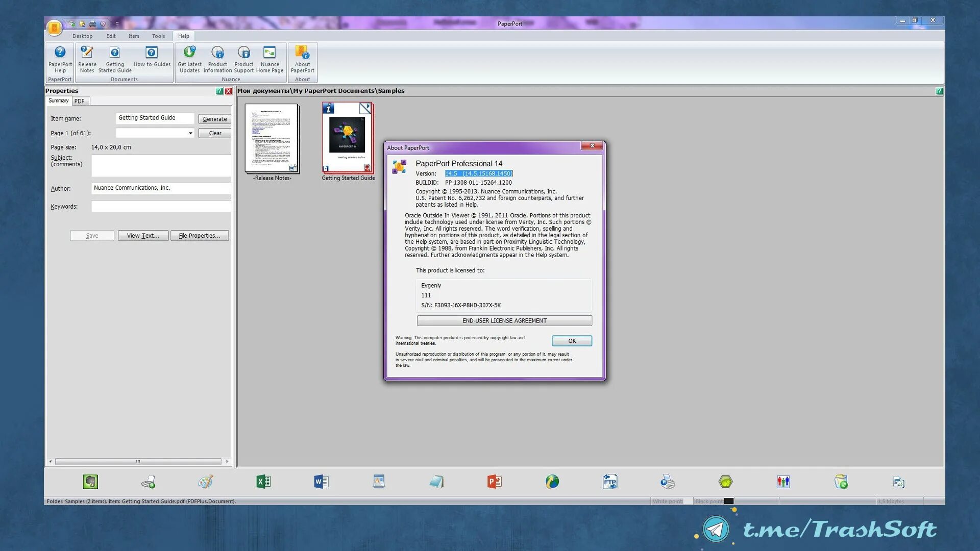The height and width of the screenshot is (551, 980).
Task: Visit Nuance Home Page
Action: coord(269,60)
